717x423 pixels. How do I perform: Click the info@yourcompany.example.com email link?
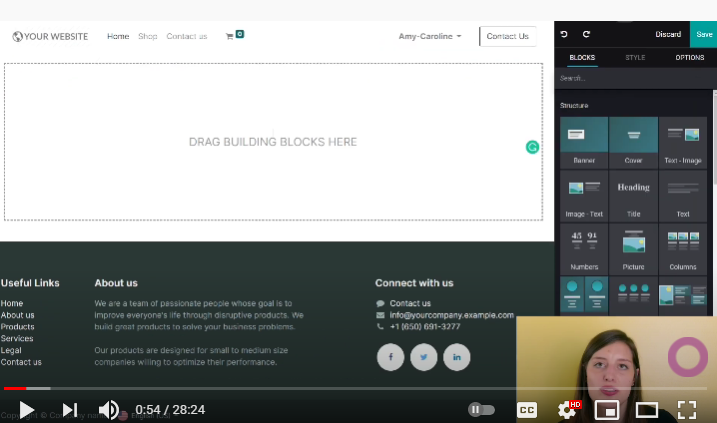[x=451, y=315]
